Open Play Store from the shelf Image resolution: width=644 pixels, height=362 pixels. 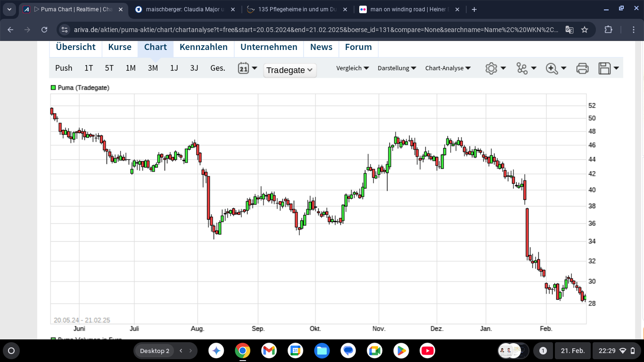click(401, 351)
